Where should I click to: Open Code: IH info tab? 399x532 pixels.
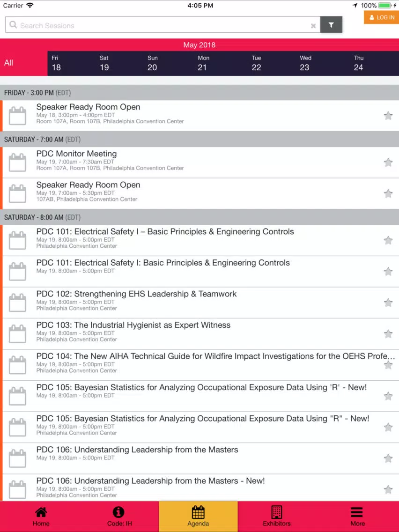119,517
